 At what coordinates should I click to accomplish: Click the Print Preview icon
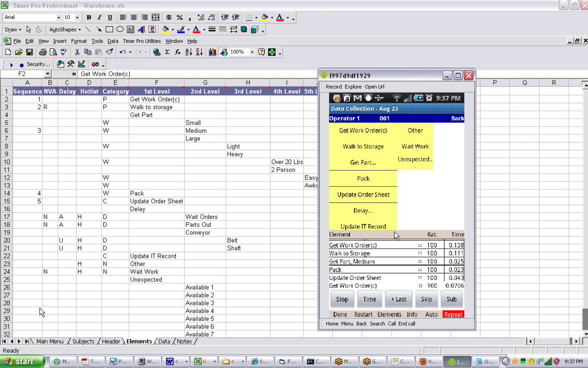[x=53, y=53]
